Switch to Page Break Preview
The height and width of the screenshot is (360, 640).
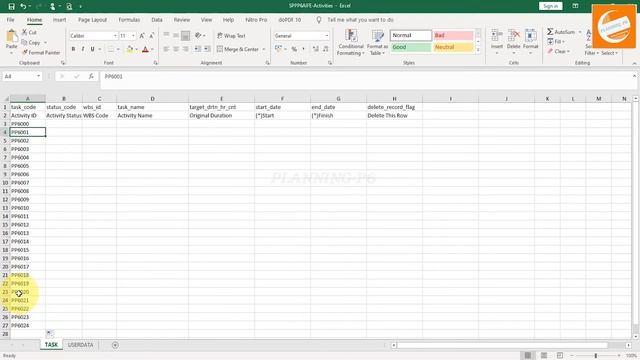(x=560, y=356)
